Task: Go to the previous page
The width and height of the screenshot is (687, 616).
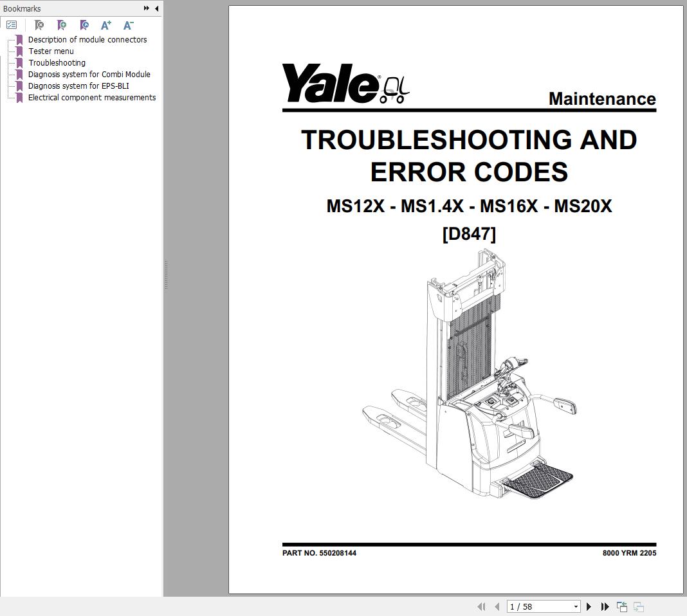Action: coord(497,606)
